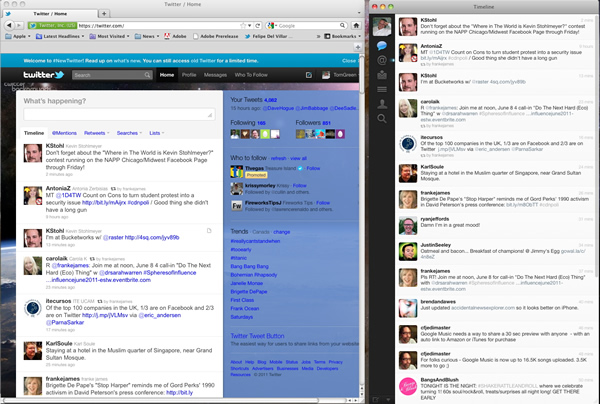Click Adobe bookmark icon in bookmarks bar
The height and width of the screenshot is (404, 600).
167,36
